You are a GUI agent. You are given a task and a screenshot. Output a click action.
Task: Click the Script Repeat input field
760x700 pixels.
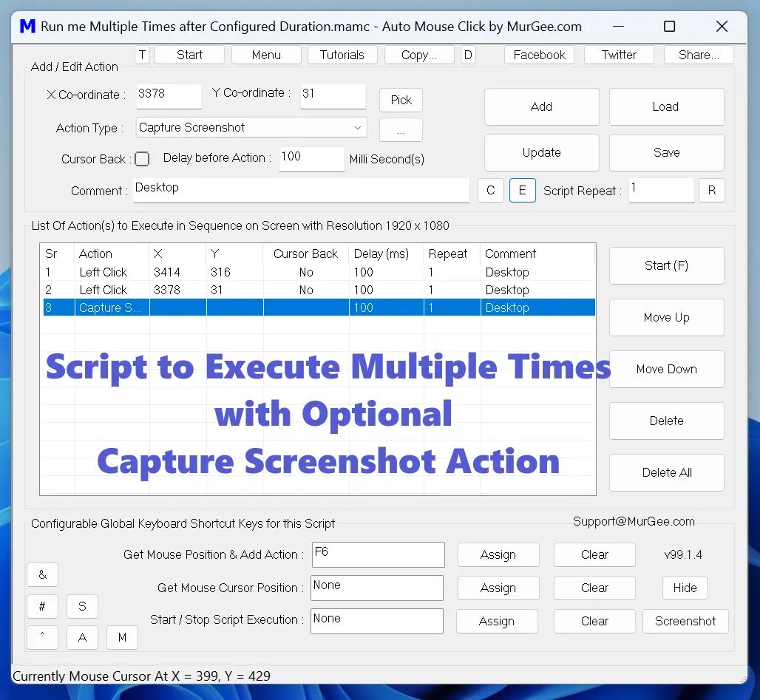(x=662, y=190)
